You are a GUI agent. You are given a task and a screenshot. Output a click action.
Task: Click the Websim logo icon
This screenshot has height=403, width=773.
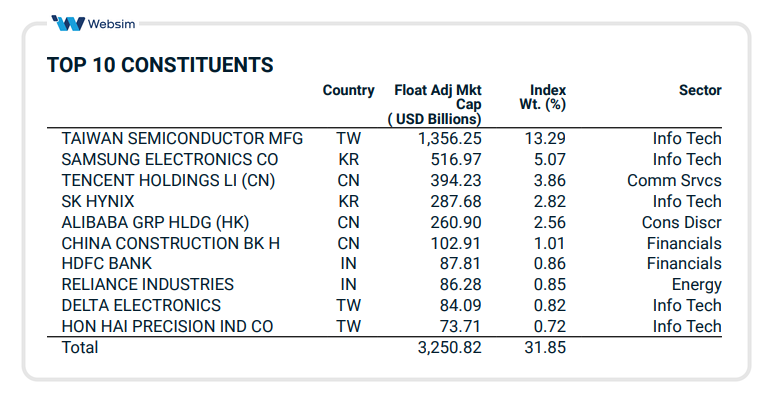click(69, 23)
